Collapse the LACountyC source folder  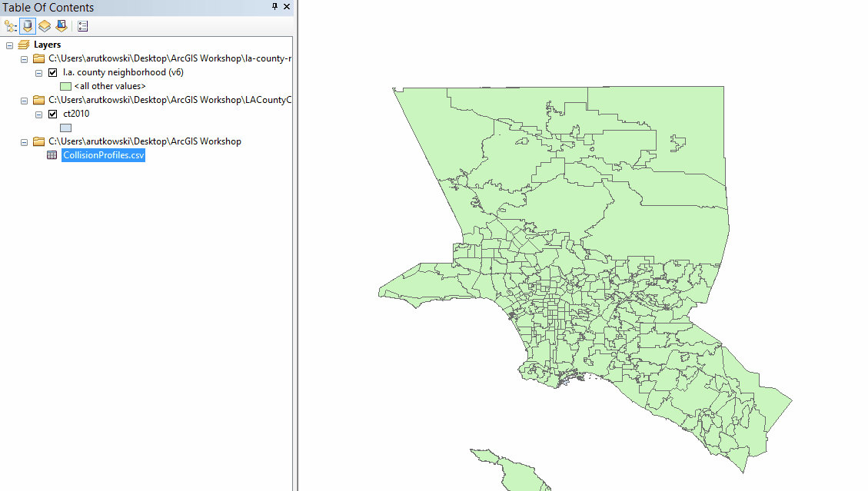(x=24, y=101)
